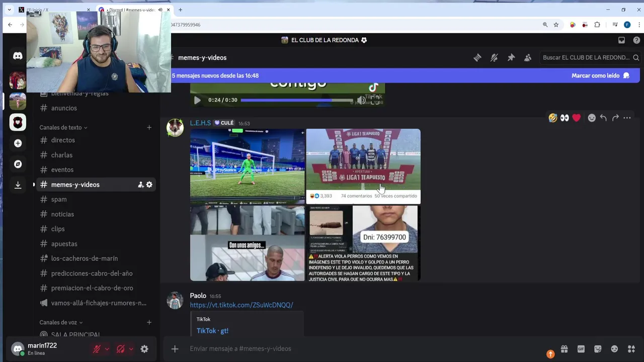React with eyes emoji on message
Viewport: 644px width, 362px height.
(565, 118)
